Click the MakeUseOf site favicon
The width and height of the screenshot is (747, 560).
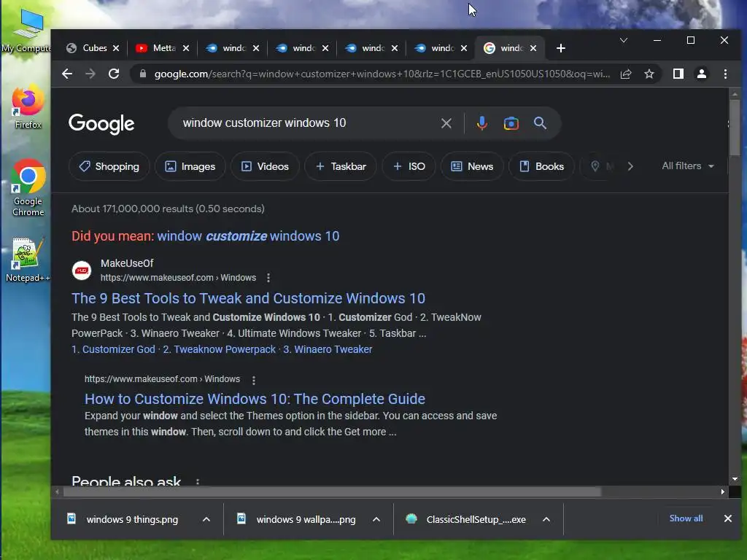[82, 271]
